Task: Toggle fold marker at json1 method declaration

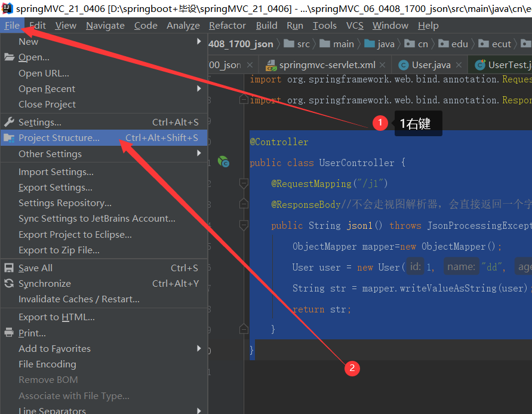Action: [244, 225]
